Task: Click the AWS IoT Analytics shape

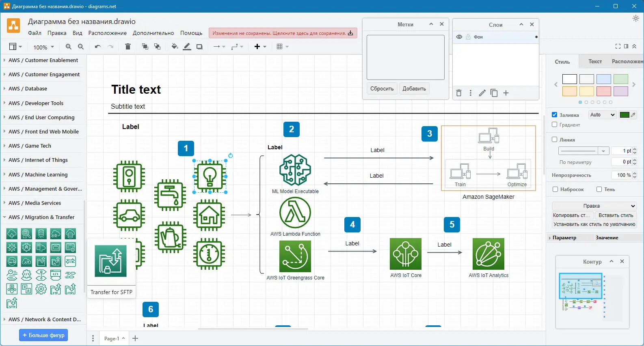Action: [x=488, y=254]
